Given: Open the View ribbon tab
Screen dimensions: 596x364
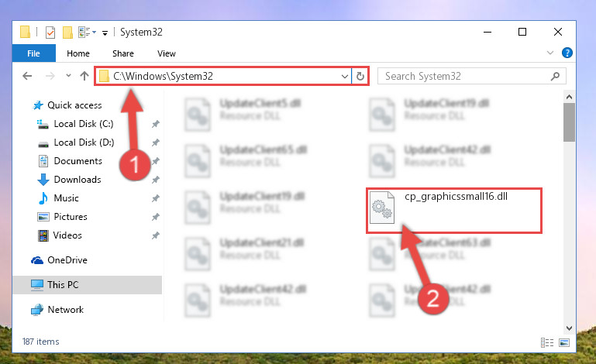Looking at the screenshot, I should click(167, 53).
